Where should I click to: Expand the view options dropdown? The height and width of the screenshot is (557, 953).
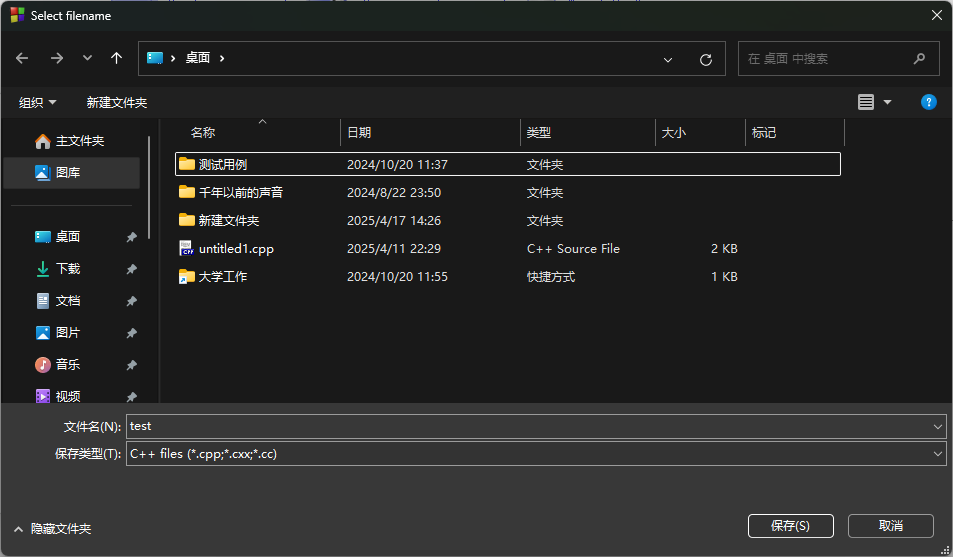[887, 103]
